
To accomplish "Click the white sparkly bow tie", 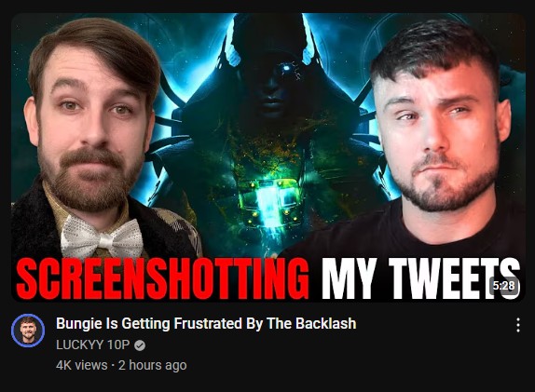I will click(102, 237).
